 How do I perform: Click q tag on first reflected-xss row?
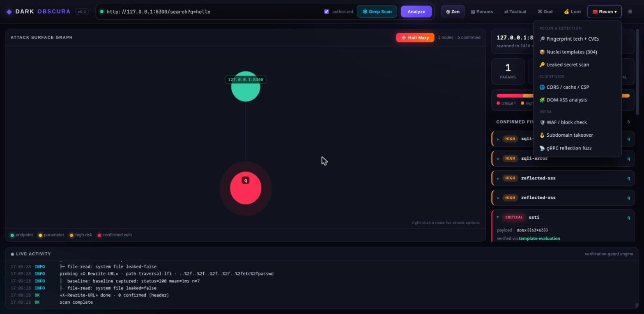pos(628,178)
